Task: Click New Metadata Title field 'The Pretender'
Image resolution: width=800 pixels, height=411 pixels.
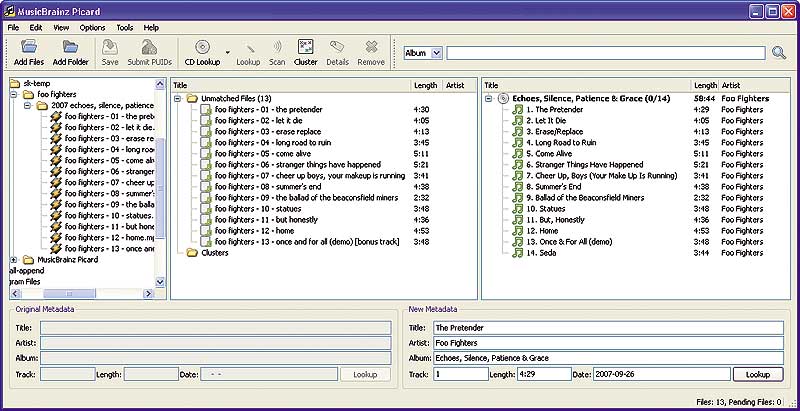Action: click(608, 328)
